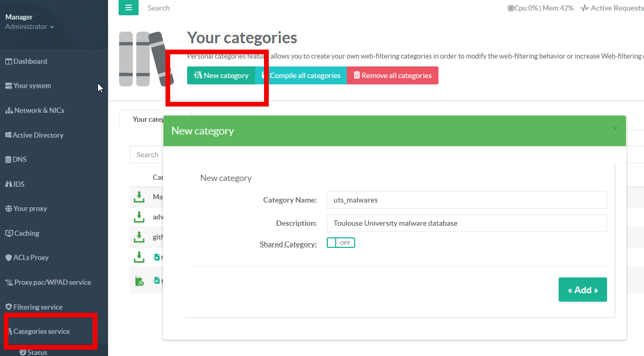Image resolution: width=644 pixels, height=356 pixels.
Task: Click the trash icon on Remove all categories
Action: click(x=357, y=75)
